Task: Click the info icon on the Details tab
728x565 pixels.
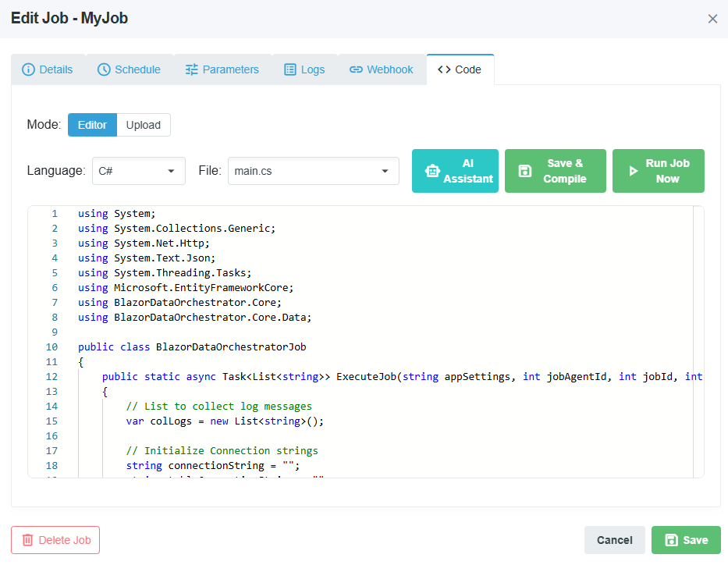Action: (28, 69)
